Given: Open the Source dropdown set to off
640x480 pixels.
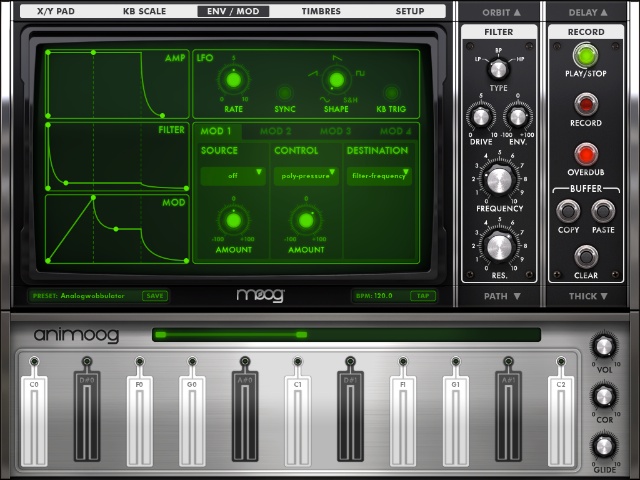Looking at the screenshot, I should pyautogui.click(x=233, y=176).
